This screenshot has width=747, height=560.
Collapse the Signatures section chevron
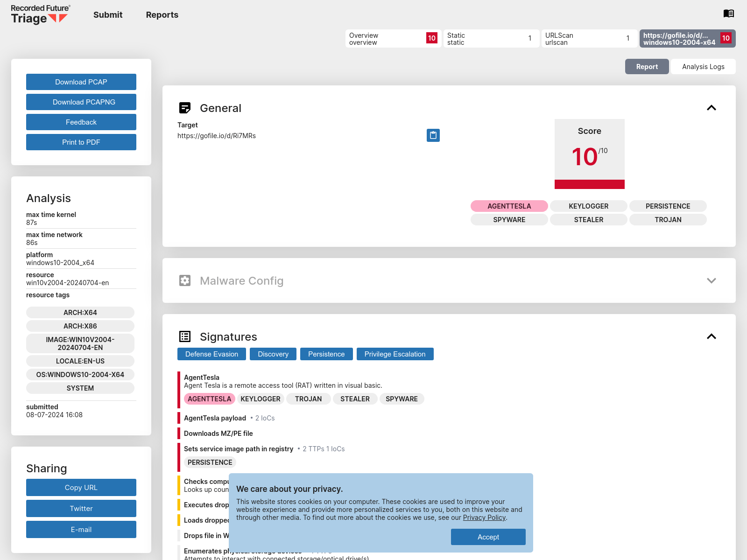(712, 336)
